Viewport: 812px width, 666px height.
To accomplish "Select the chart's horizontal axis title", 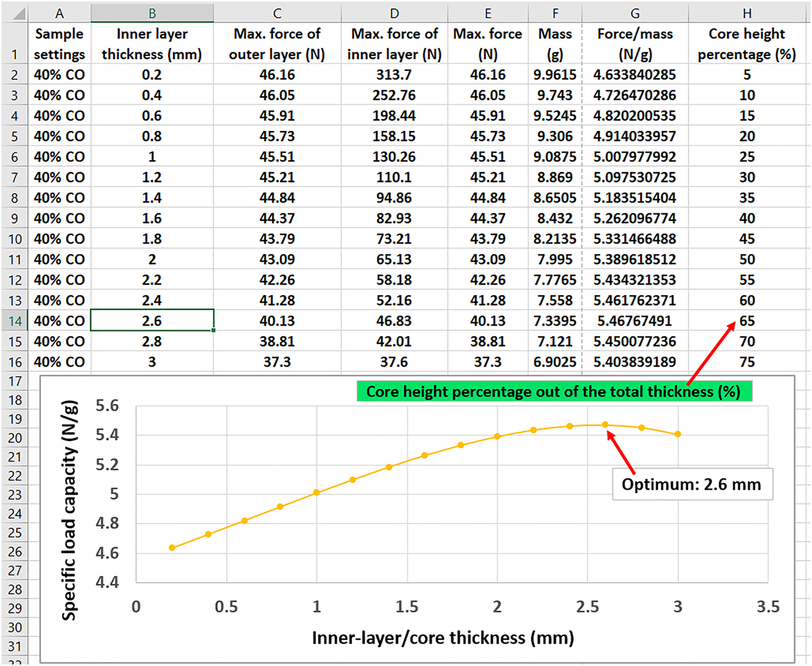I will (443, 638).
